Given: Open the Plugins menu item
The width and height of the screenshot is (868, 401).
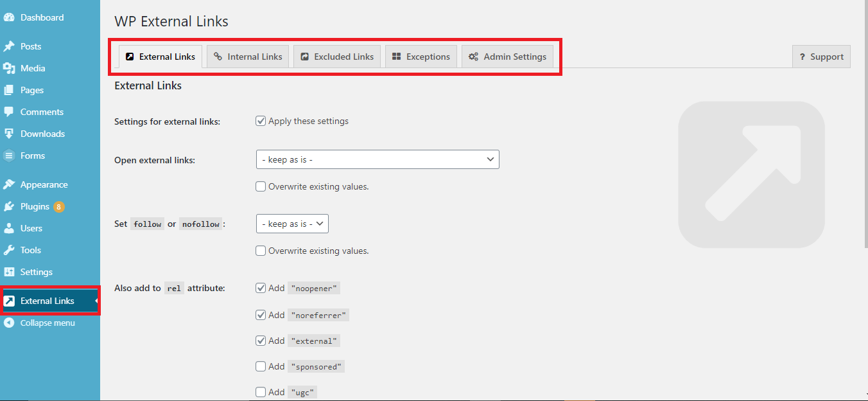Looking at the screenshot, I should tap(50, 206).
